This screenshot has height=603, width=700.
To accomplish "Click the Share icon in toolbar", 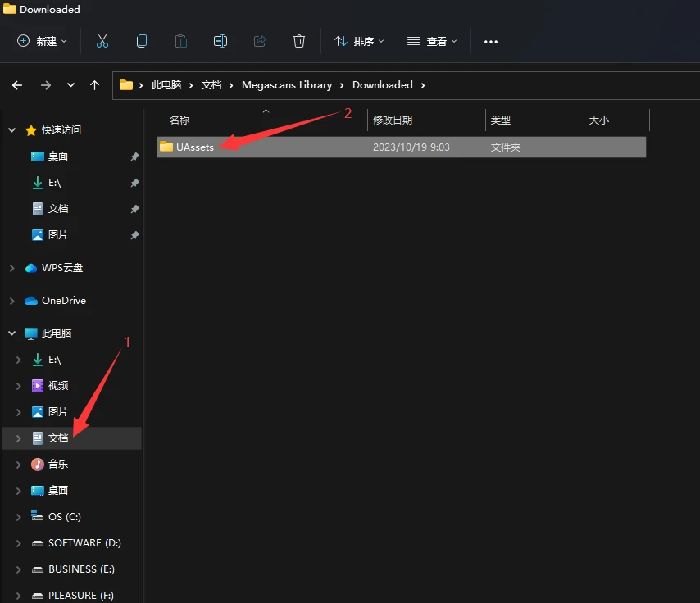I will click(x=260, y=41).
